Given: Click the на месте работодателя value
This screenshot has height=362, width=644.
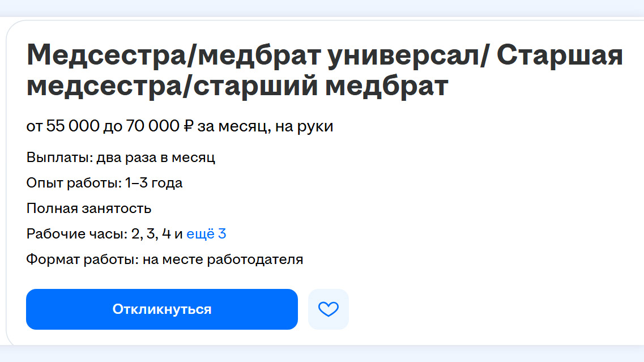Looking at the screenshot, I should (223, 259).
